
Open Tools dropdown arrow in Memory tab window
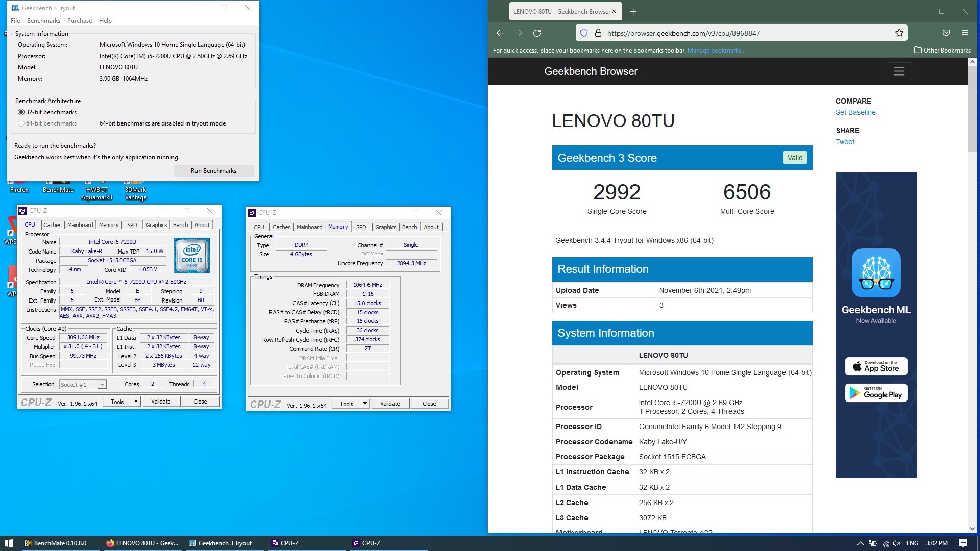(365, 404)
